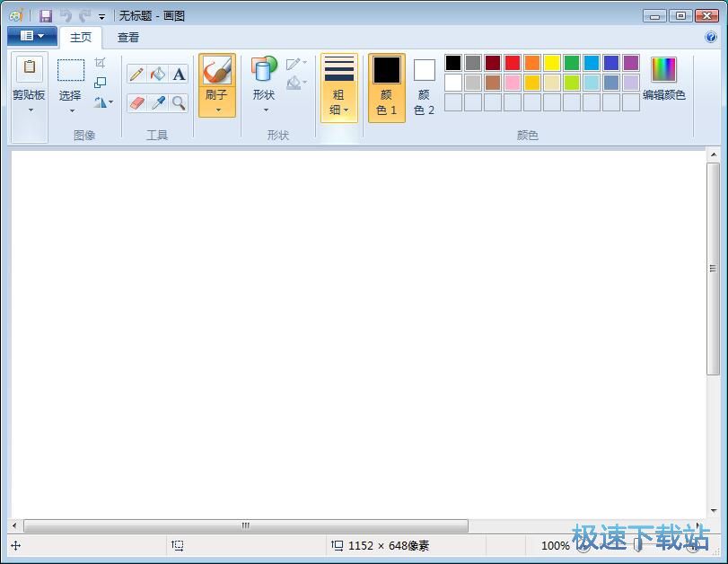This screenshot has height=564, width=728.
Task: Pick the pink palette swatch
Action: 513,83
